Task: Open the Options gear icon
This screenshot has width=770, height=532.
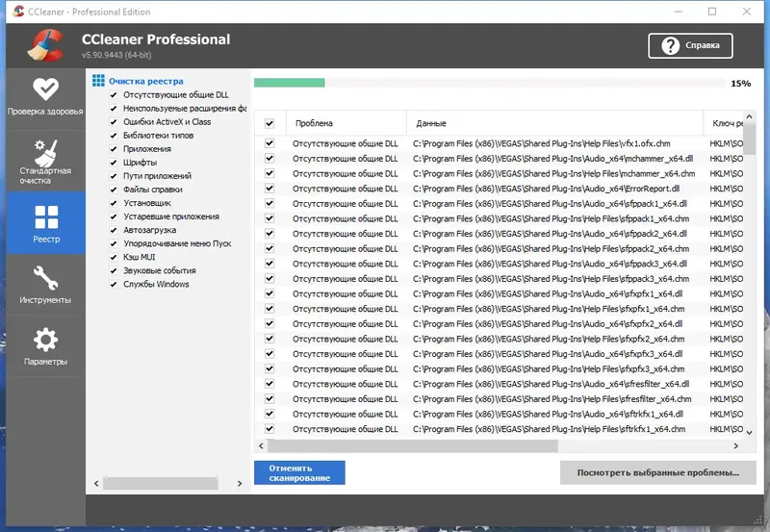Action: (45, 341)
